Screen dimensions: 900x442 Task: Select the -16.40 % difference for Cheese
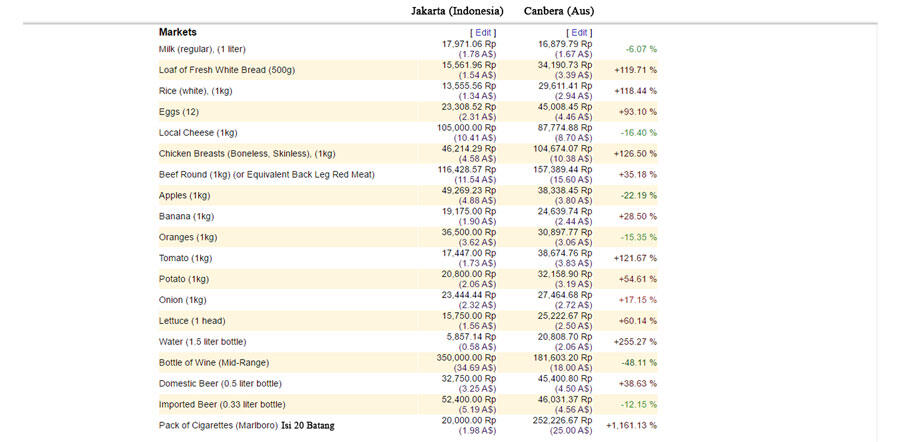click(x=639, y=133)
